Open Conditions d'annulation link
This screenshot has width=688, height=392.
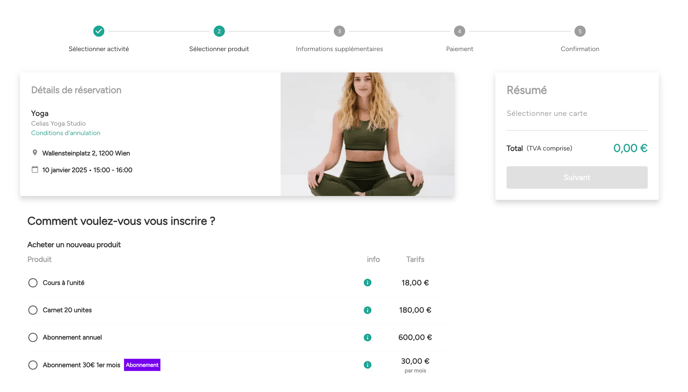[x=65, y=133]
